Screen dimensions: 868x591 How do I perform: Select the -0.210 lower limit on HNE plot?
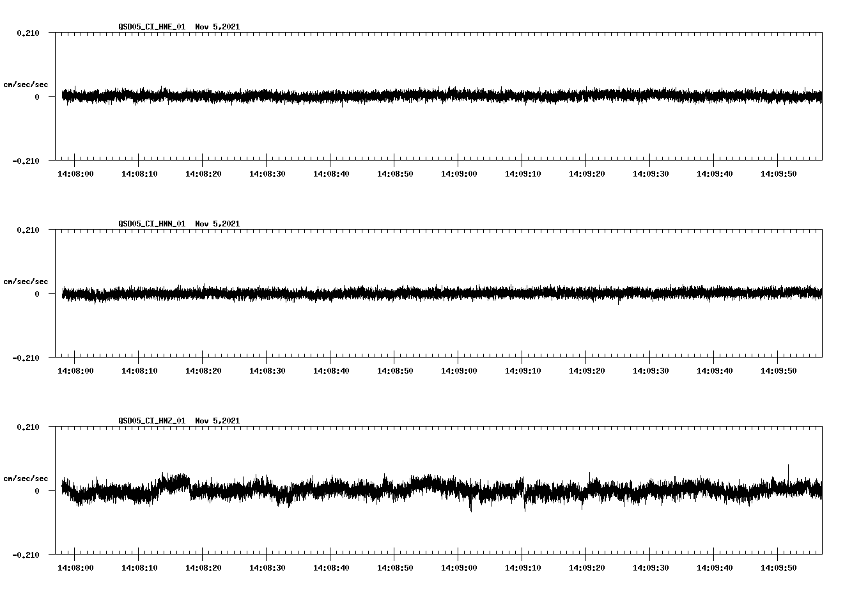pos(26,161)
